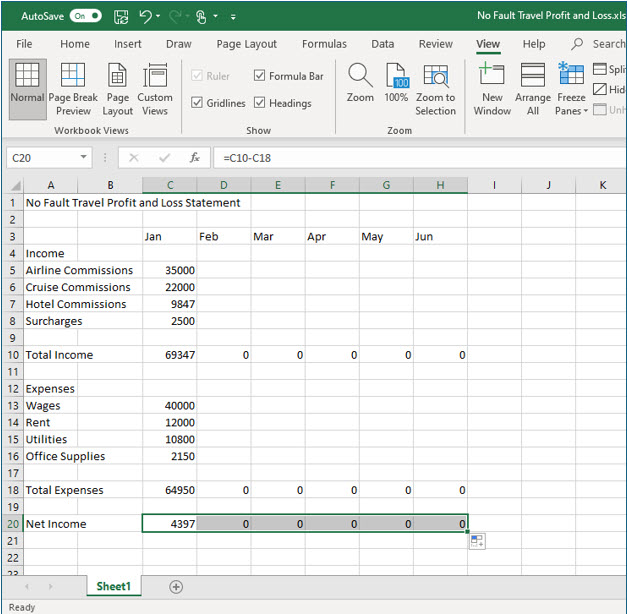Switch to the Home tab
The height and width of the screenshot is (614, 628).
pyautogui.click(x=75, y=44)
